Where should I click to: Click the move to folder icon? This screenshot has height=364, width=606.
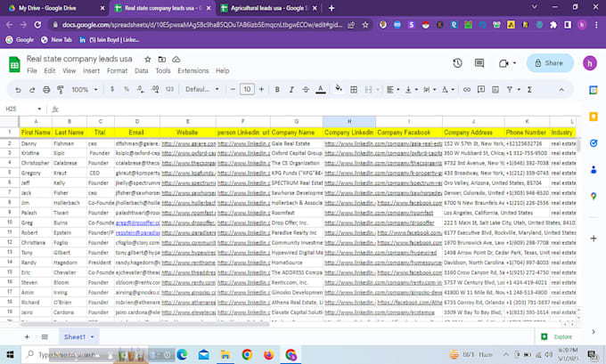(x=162, y=59)
